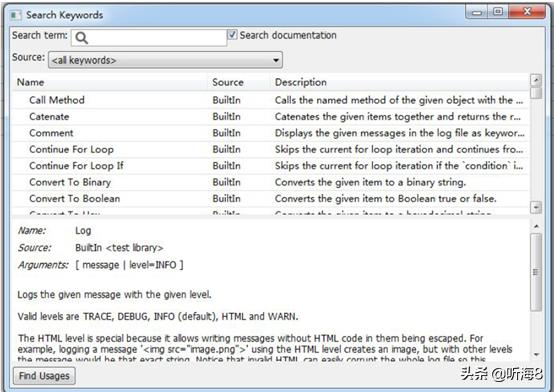Sort by the Source column header
This screenshot has height=392, width=554.
click(239, 82)
